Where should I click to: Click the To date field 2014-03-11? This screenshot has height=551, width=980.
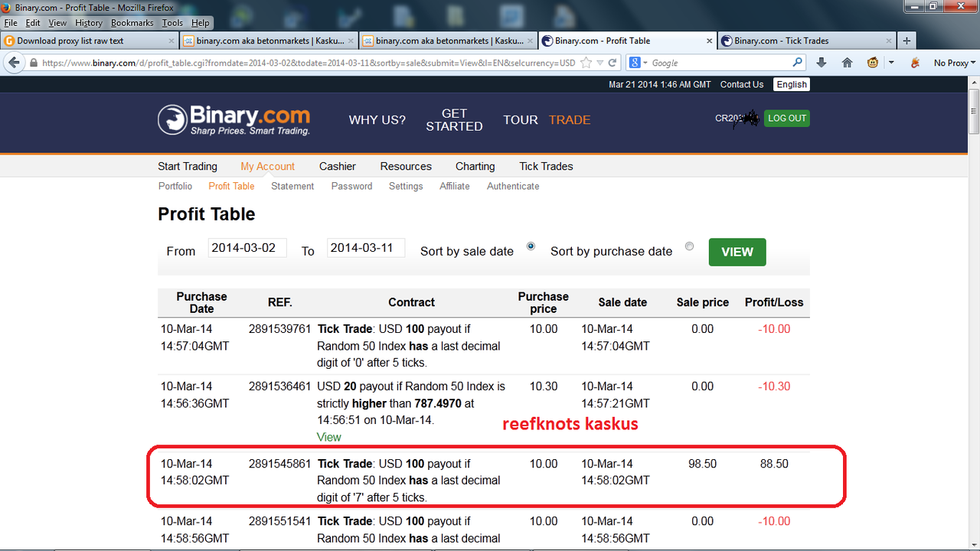pyautogui.click(x=366, y=248)
